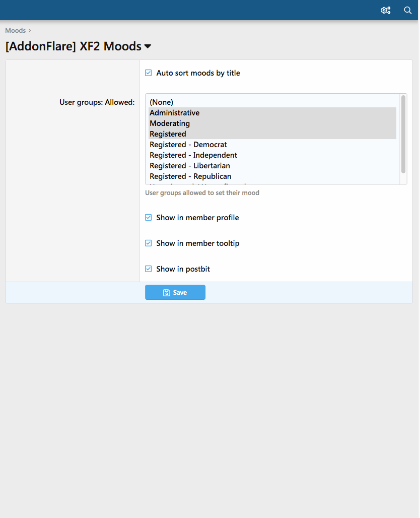Select (None) in the user groups list
Image resolution: width=420 pixels, height=518 pixels.
tap(162, 102)
